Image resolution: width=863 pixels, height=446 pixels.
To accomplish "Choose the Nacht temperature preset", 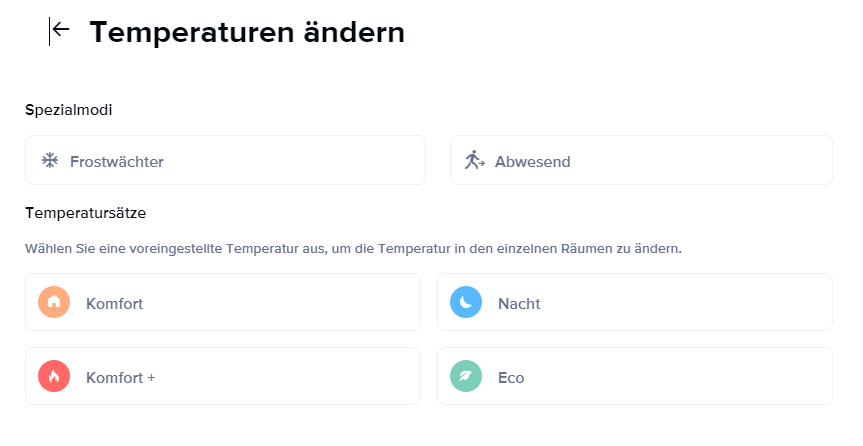I will coord(635,302).
